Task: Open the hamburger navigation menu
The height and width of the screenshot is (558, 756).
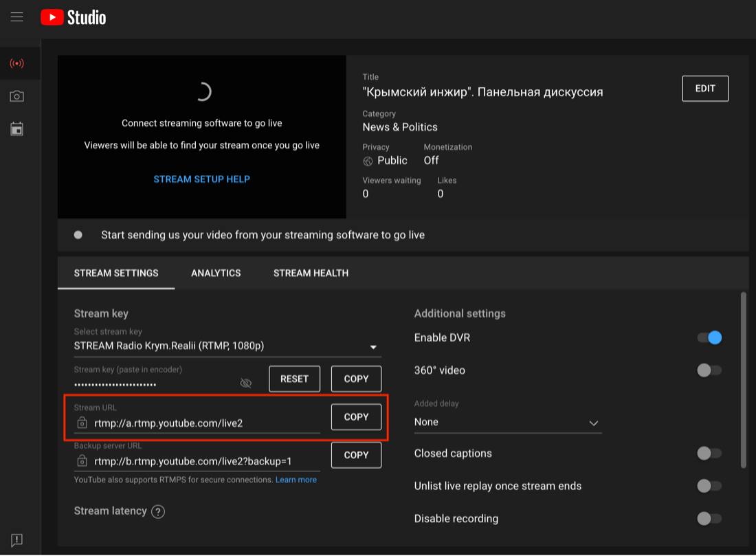Action: coord(17,17)
